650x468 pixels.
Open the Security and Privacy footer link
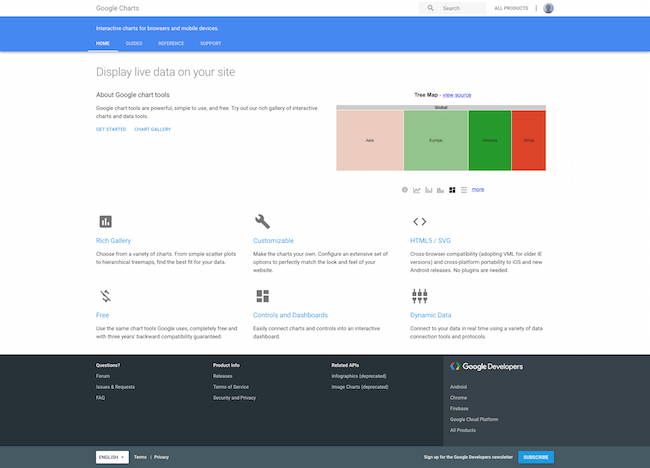(234, 398)
